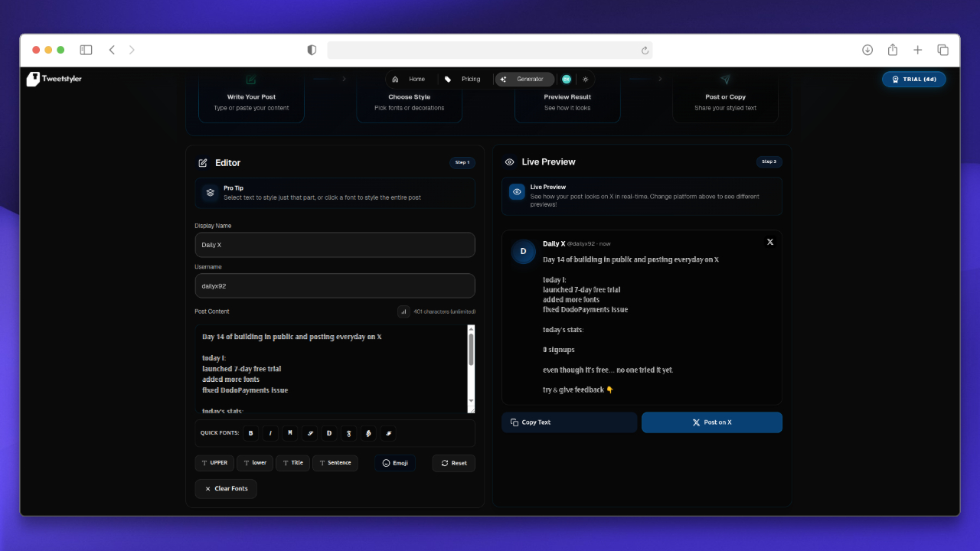Viewport: 980px width, 551px height.
Task: Apply the bold quick font
Action: [250, 433]
